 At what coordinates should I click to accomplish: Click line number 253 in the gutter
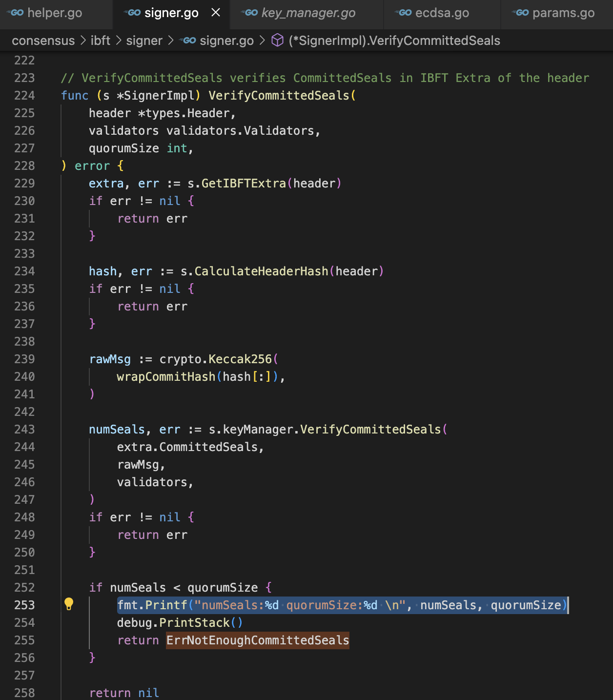[25, 604]
